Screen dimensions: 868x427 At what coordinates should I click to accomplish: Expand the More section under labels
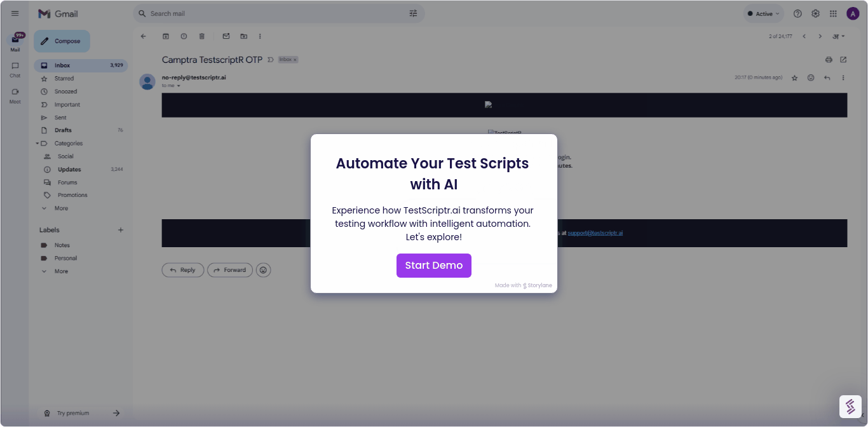(x=61, y=271)
